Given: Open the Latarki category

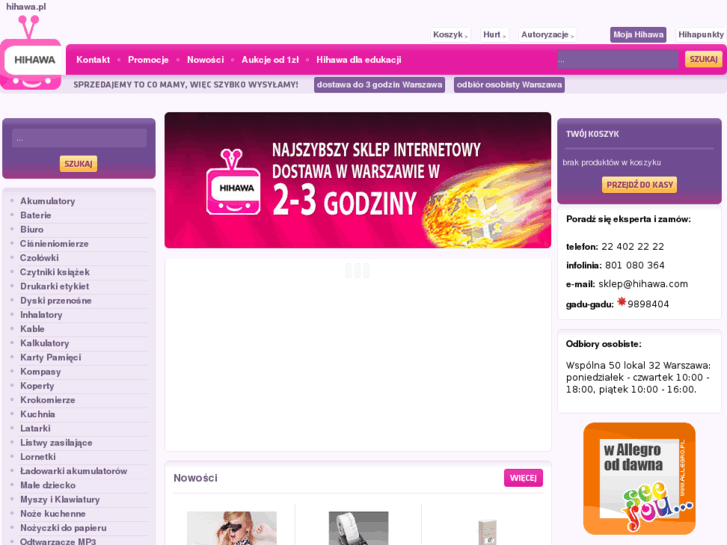Looking at the screenshot, I should click(x=35, y=429).
